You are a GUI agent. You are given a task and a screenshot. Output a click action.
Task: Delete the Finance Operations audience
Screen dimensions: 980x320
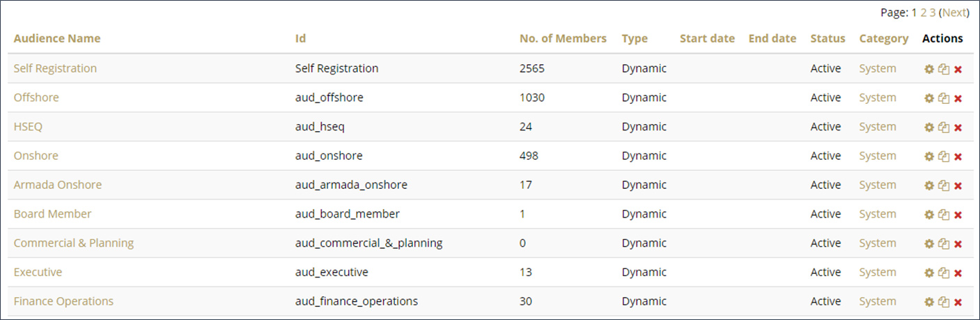point(958,302)
